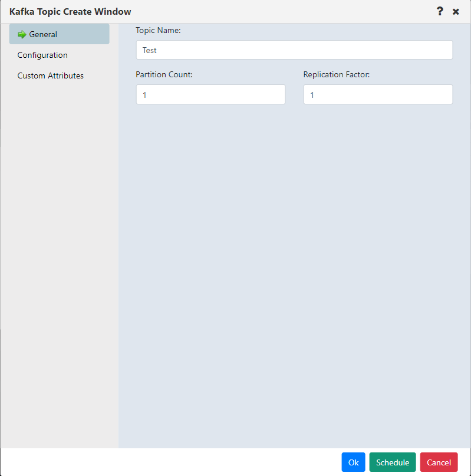Click the 'Replication Factor:' label
471x476 pixels.
tap(337, 74)
